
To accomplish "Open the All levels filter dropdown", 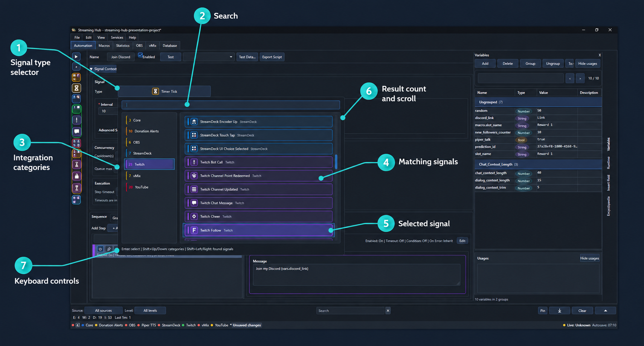I will [150, 311].
